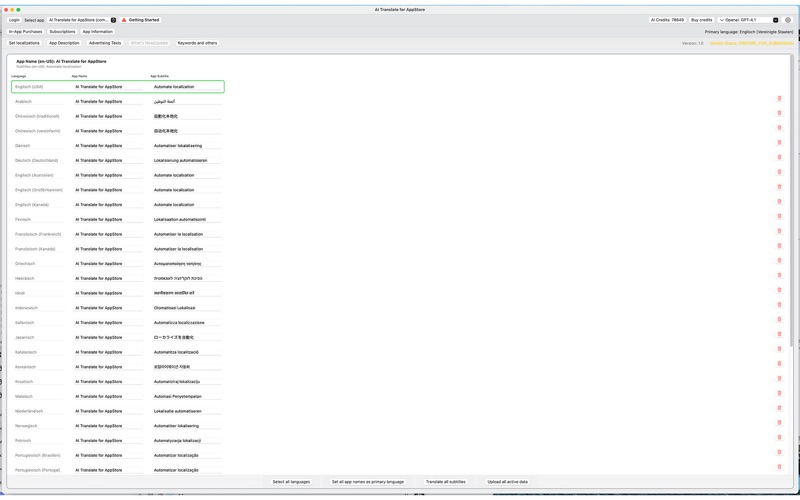
Task: Delete the Französisch (Frankreich) row
Action: (x=779, y=231)
